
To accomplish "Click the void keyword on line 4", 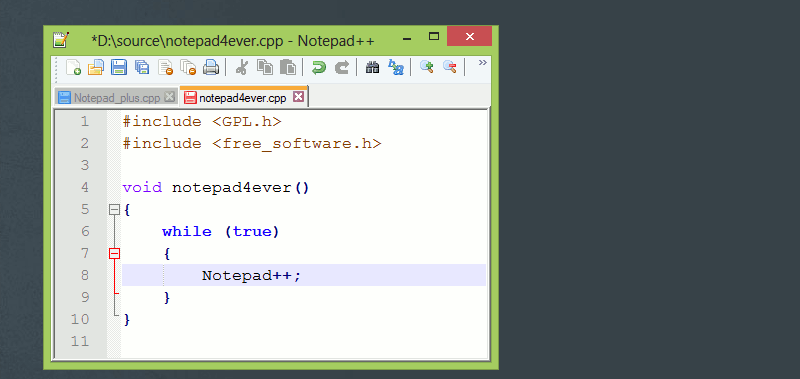I will point(142,188).
